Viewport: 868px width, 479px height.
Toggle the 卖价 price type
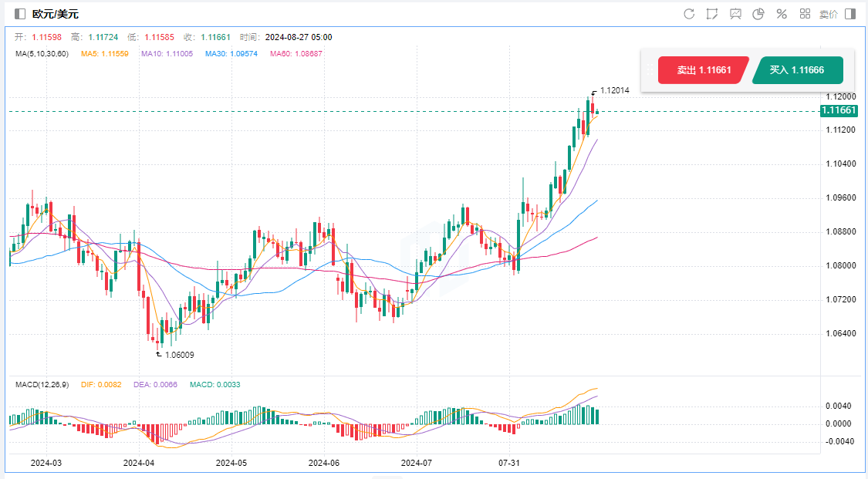click(828, 14)
